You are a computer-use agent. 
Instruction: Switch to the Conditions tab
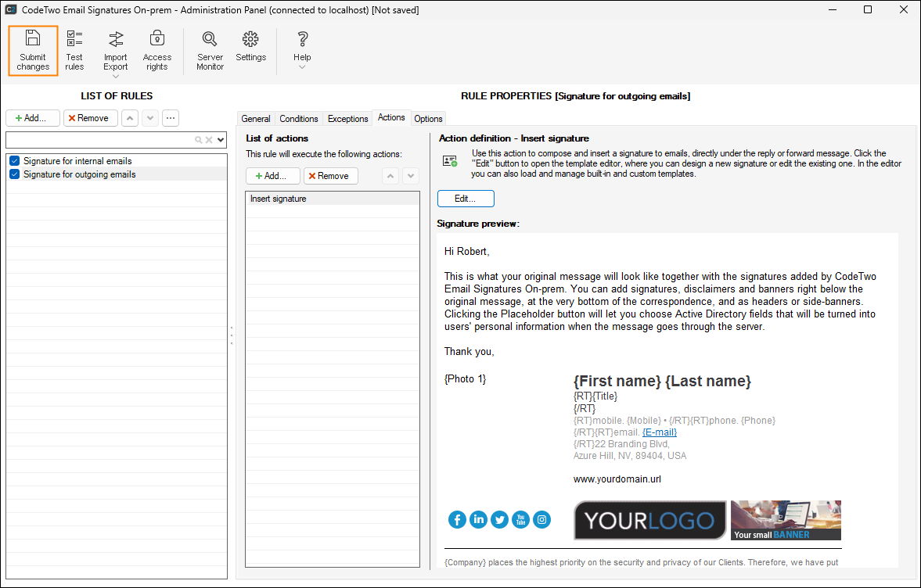pyautogui.click(x=299, y=119)
